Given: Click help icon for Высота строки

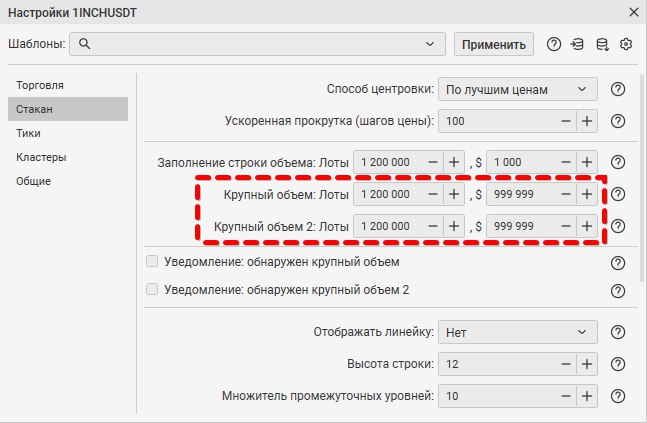Looking at the screenshot, I should (617, 364).
